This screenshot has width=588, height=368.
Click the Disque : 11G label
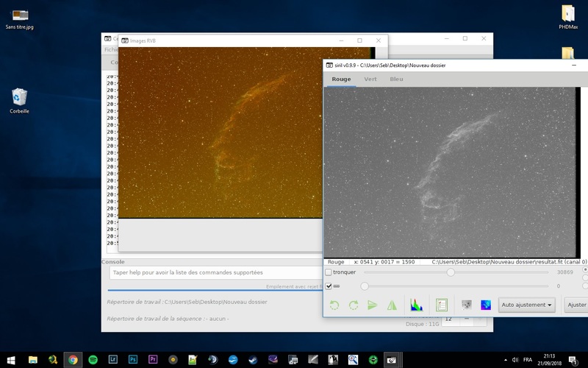click(422, 324)
